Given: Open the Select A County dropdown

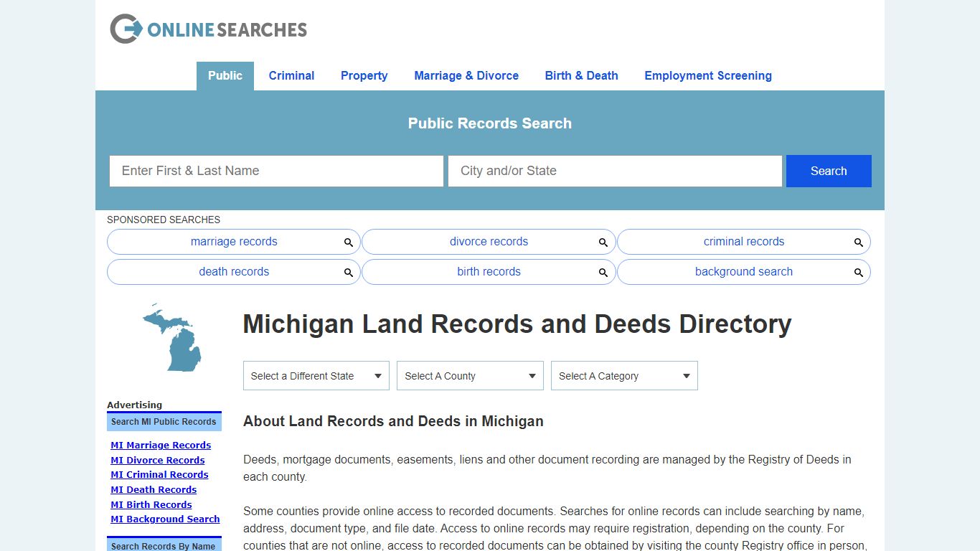Looking at the screenshot, I should pos(470,376).
